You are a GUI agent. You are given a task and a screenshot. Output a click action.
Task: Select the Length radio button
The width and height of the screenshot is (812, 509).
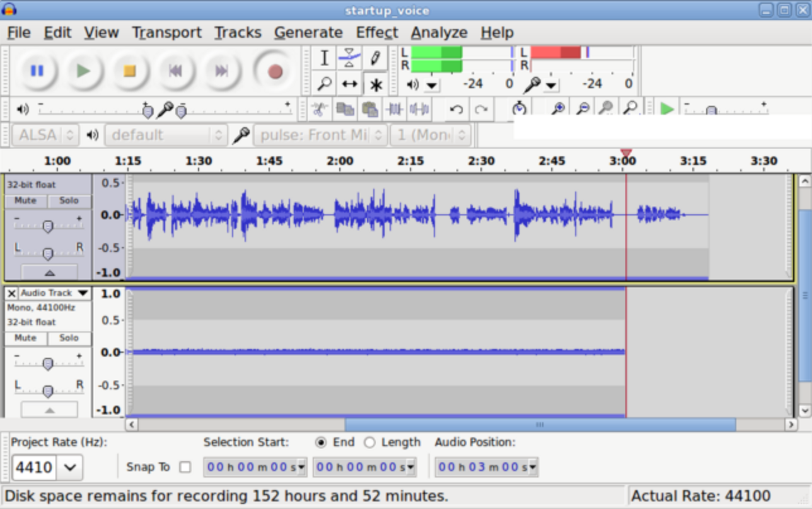pyautogui.click(x=369, y=442)
